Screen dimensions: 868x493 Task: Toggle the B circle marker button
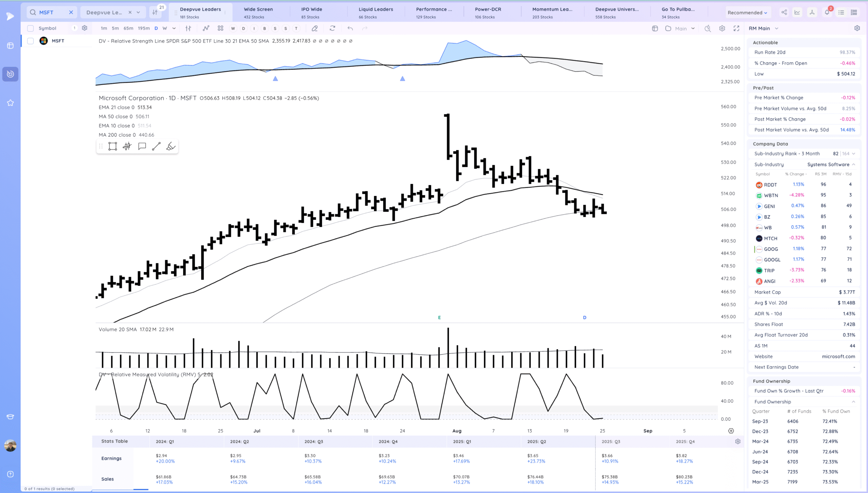pos(264,28)
